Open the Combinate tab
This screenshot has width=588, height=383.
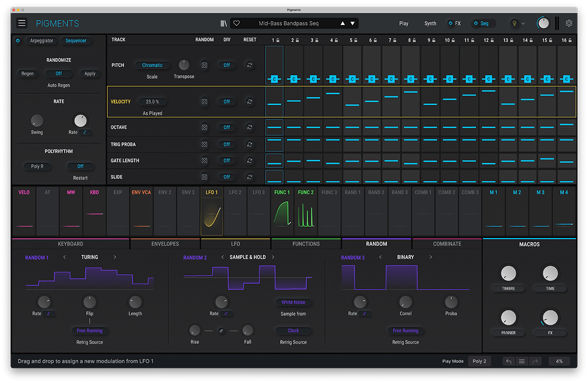point(447,244)
